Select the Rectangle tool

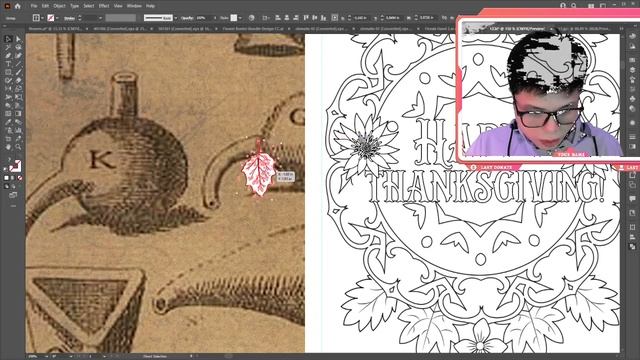(x=8, y=72)
